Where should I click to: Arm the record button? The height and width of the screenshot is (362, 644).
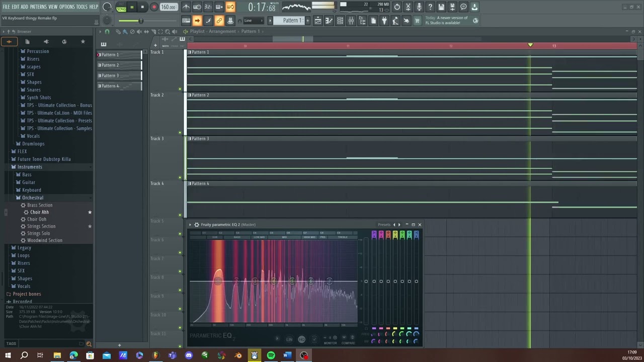tap(154, 7)
